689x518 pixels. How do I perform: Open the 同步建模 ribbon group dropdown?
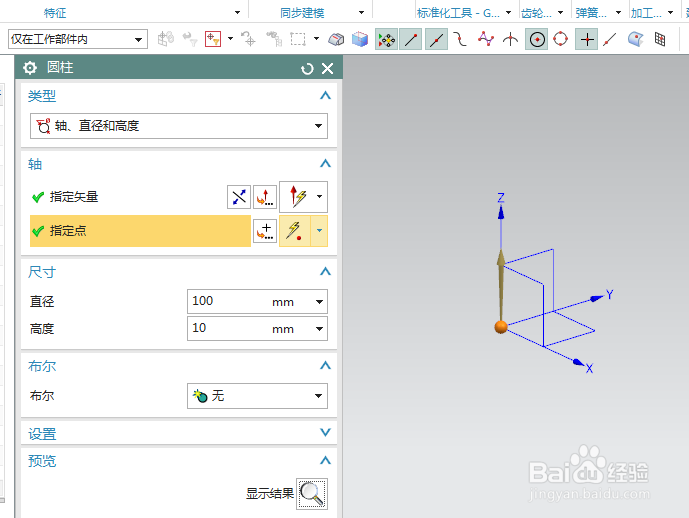point(361,12)
